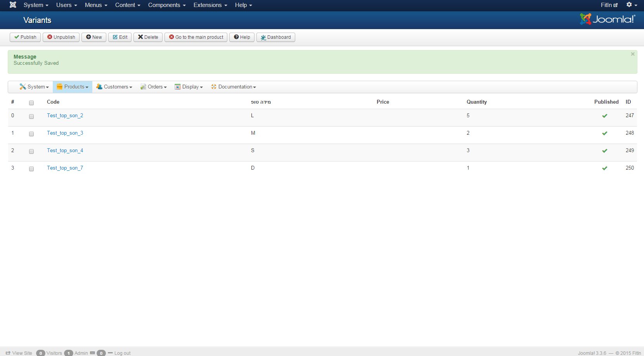
Task: Click the ID value 250
Action: tap(630, 168)
